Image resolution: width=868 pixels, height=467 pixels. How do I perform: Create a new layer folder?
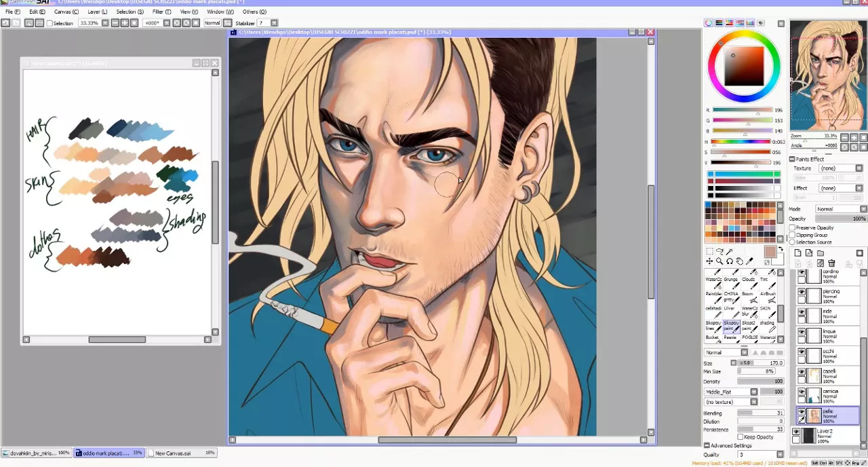point(821,253)
